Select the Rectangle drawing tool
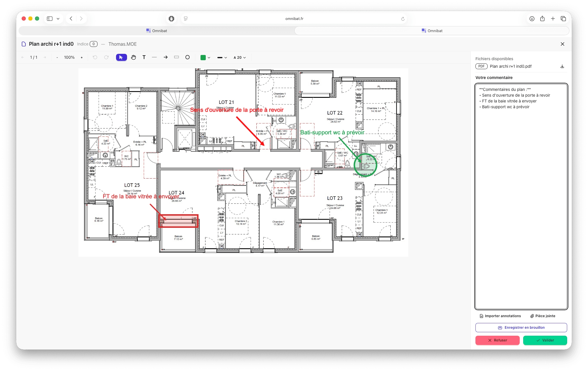 pos(176,57)
